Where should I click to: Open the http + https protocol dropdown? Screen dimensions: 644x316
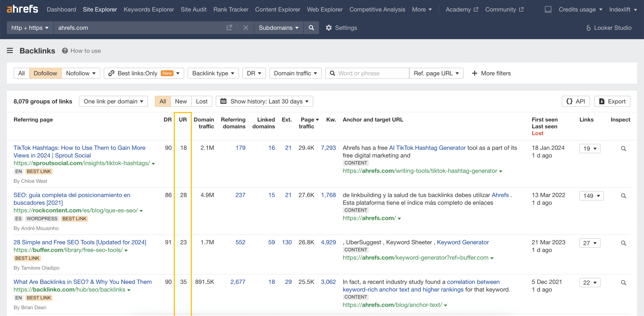click(x=30, y=28)
